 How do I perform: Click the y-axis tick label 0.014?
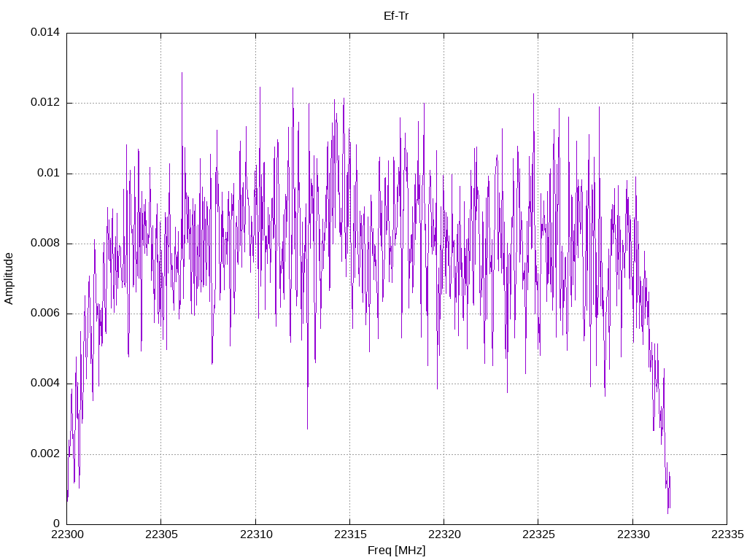pyautogui.click(x=45, y=32)
